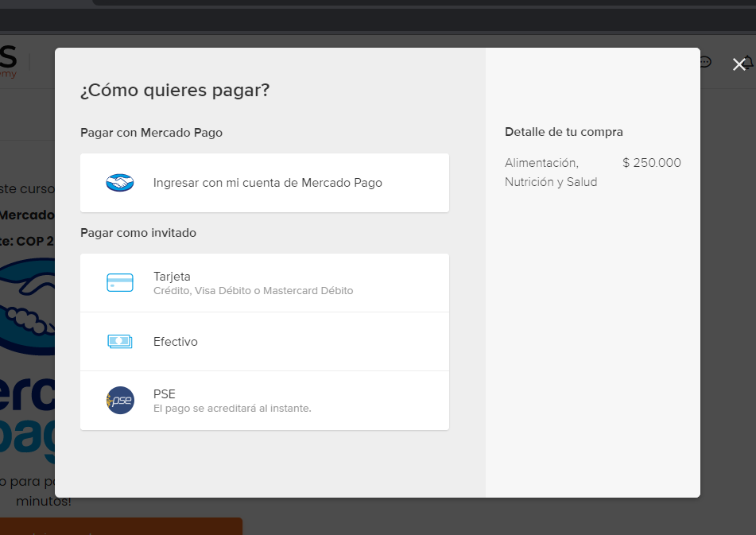Viewport: 756px width, 535px height.
Task: Click the credit card icon next to Tarjeta
Action: tap(119, 282)
